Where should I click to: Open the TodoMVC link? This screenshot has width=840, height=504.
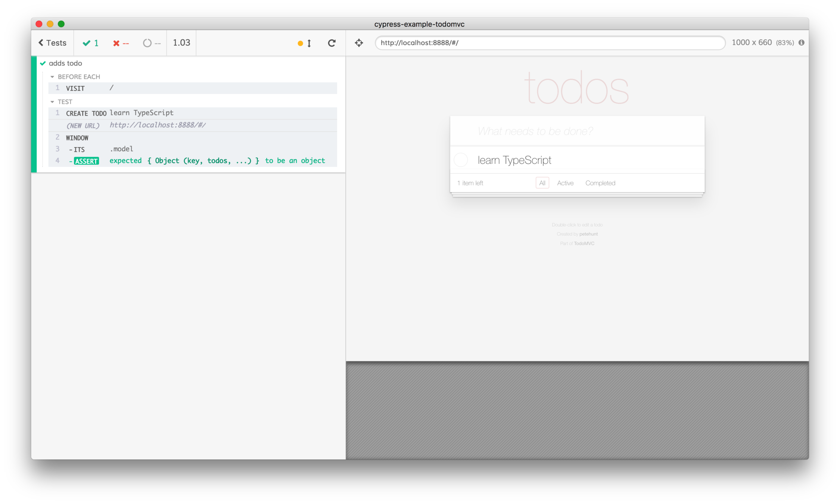pos(584,243)
